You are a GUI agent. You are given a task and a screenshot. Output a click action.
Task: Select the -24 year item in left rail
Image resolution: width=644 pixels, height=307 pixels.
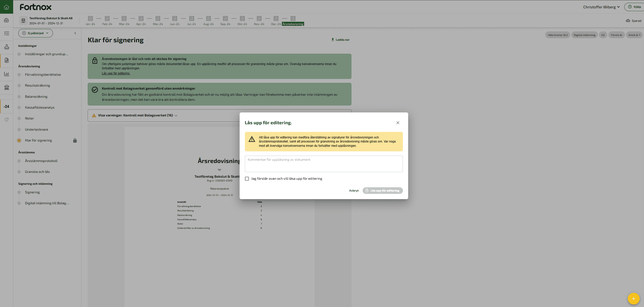point(7,107)
